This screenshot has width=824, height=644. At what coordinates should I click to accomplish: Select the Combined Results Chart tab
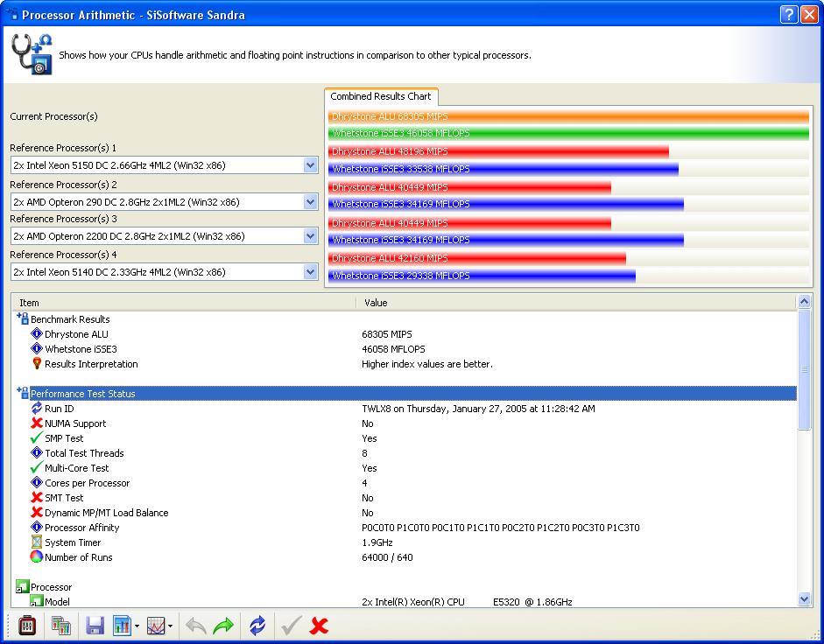381,96
